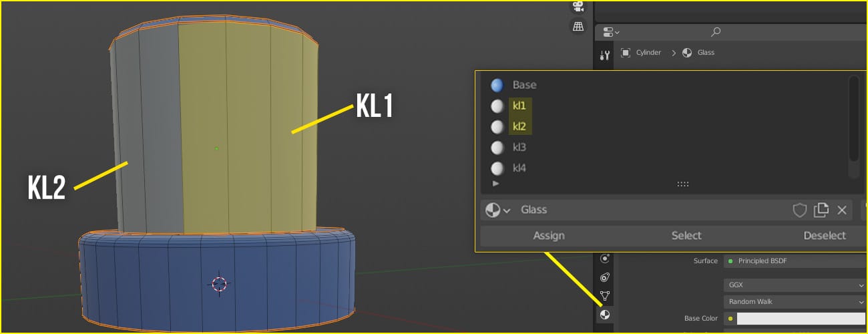Viewport: 868px width, 334px height.
Task: Open the Random Walk subsurface dropdown
Action: (795, 302)
